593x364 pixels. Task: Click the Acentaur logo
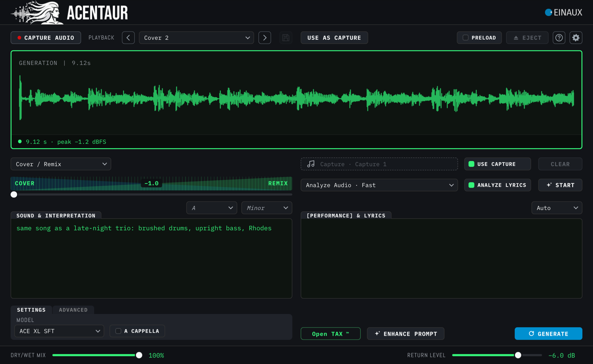69,12
